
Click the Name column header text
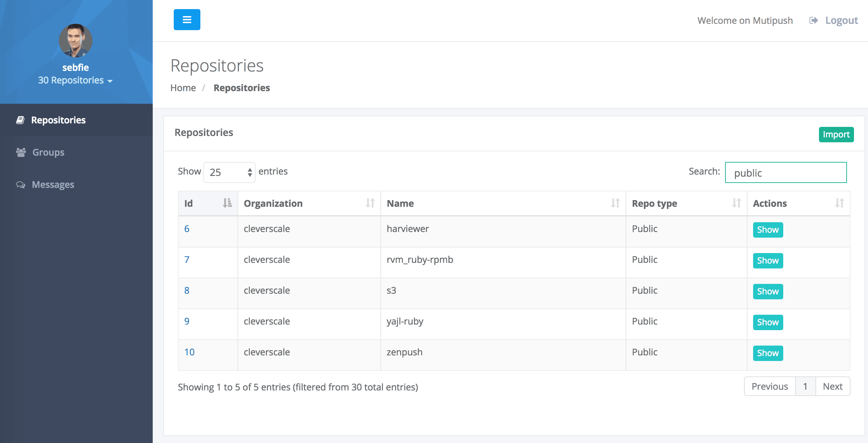coord(400,203)
